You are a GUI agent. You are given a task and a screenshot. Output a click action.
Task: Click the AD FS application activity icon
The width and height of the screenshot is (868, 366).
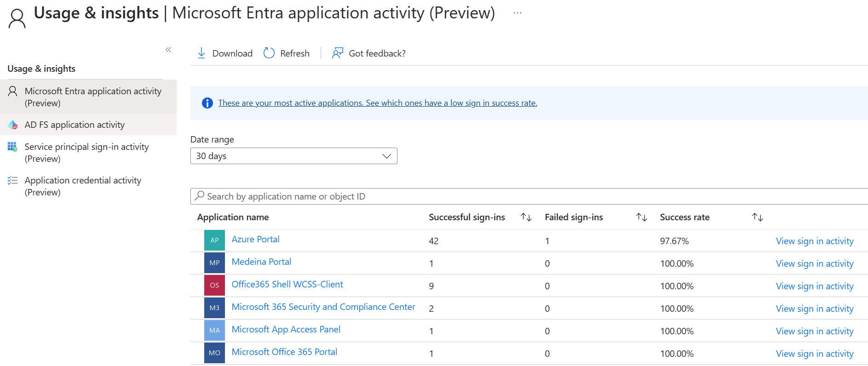coord(13,125)
